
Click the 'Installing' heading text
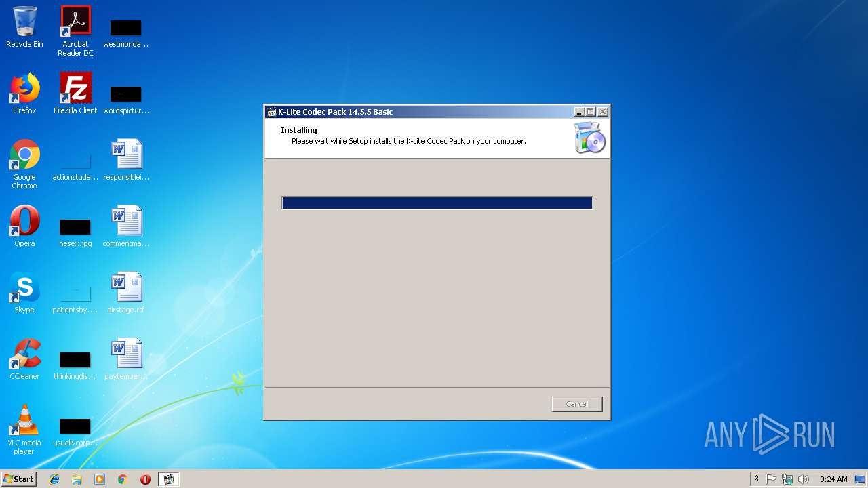299,130
